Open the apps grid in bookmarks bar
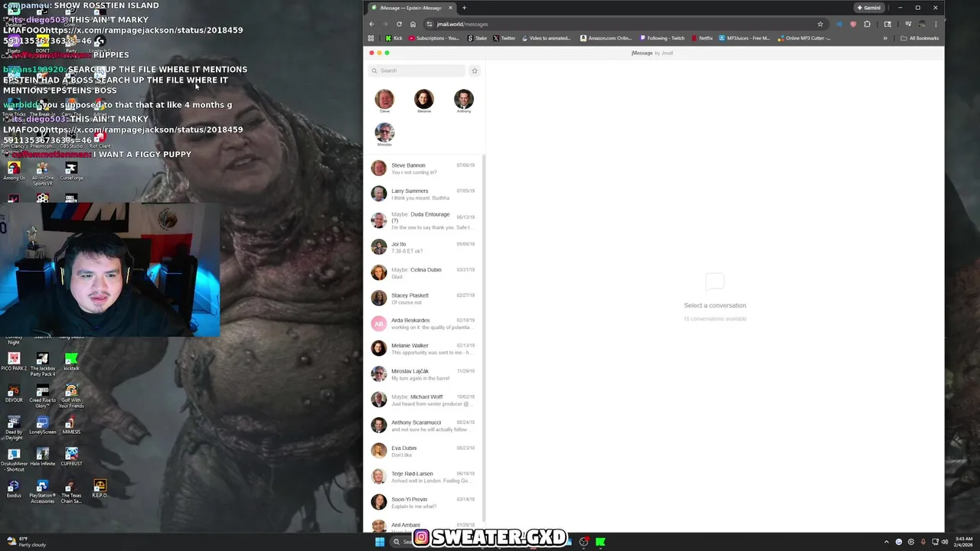This screenshot has height=551, width=980. pyautogui.click(x=371, y=38)
